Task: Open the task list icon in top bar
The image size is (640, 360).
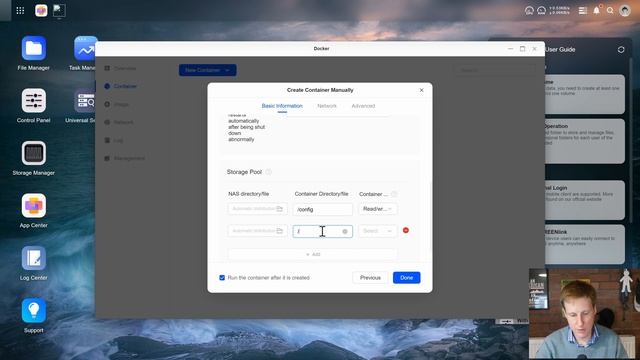Action: [x=583, y=11]
